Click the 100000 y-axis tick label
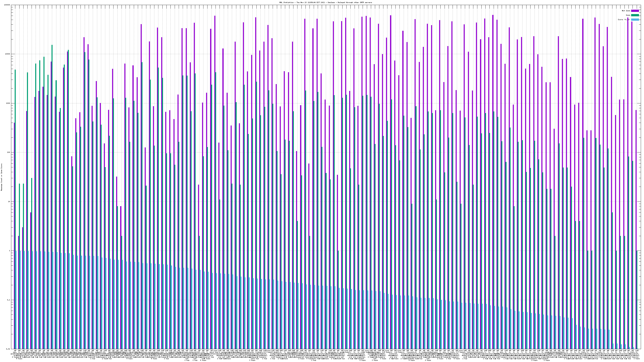Image resolution: width=644 pixels, height=362 pixels. (x=7, y=5)
